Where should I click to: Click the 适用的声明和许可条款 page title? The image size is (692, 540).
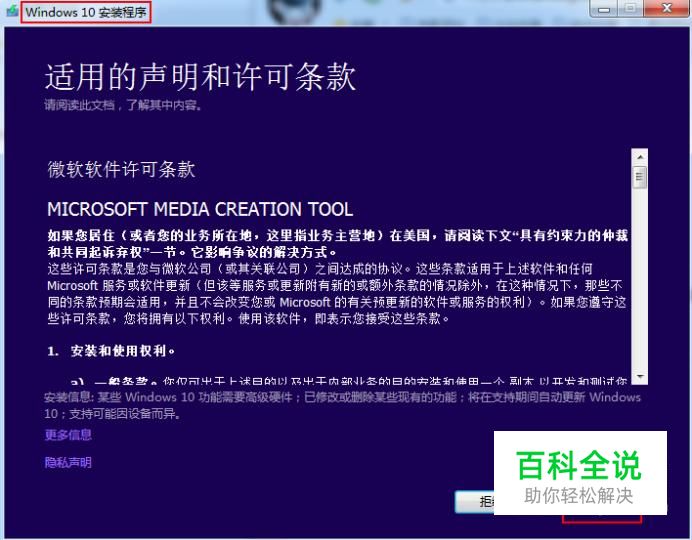[x=200, y=77]
